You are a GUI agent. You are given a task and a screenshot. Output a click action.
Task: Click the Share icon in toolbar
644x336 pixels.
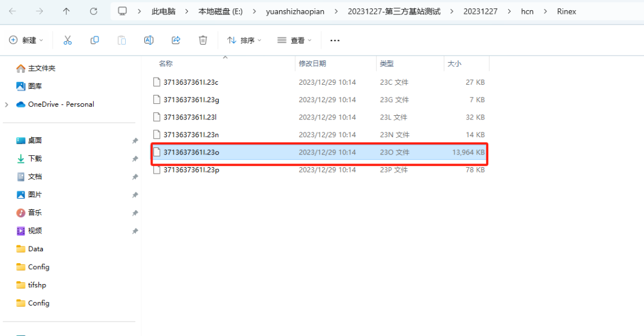pos(176,40)
